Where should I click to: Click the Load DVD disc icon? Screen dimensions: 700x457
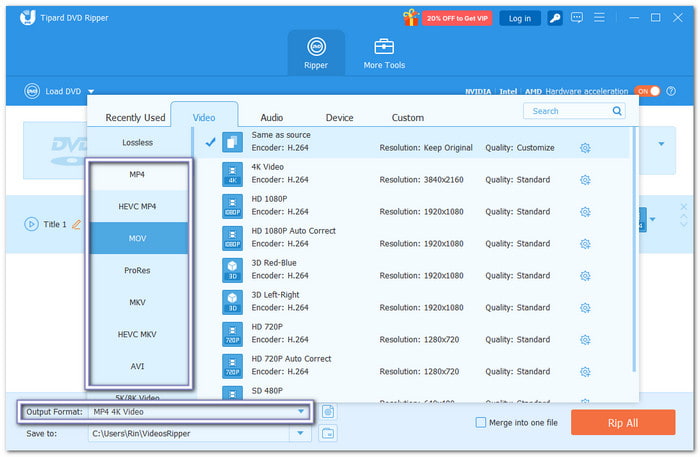click(32, 91)
